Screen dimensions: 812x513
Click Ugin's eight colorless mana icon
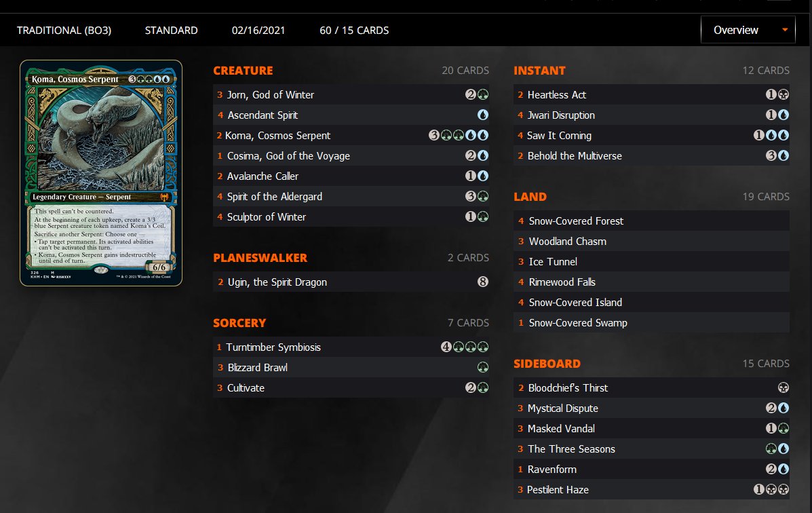(x=482, y=282)
